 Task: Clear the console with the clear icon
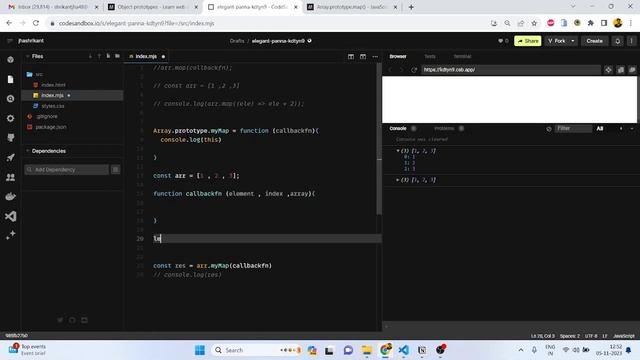[x=549, y=129]
